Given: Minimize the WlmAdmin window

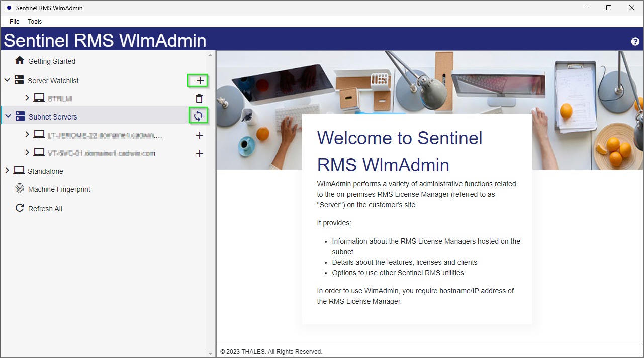Looking at the screenshot, I should click(586, 8).
